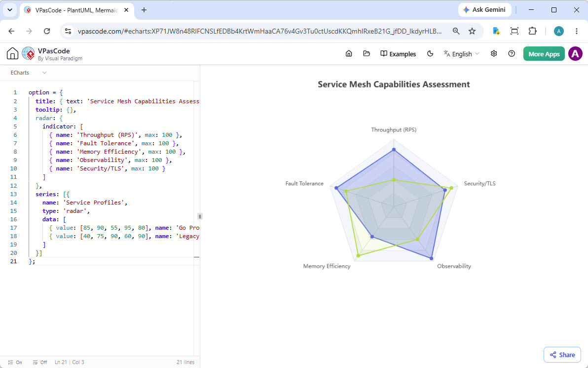Click the 'Throughput (RPS)' string in code
588x368 pixels.
pyautogui.click(x=107, y=135)
